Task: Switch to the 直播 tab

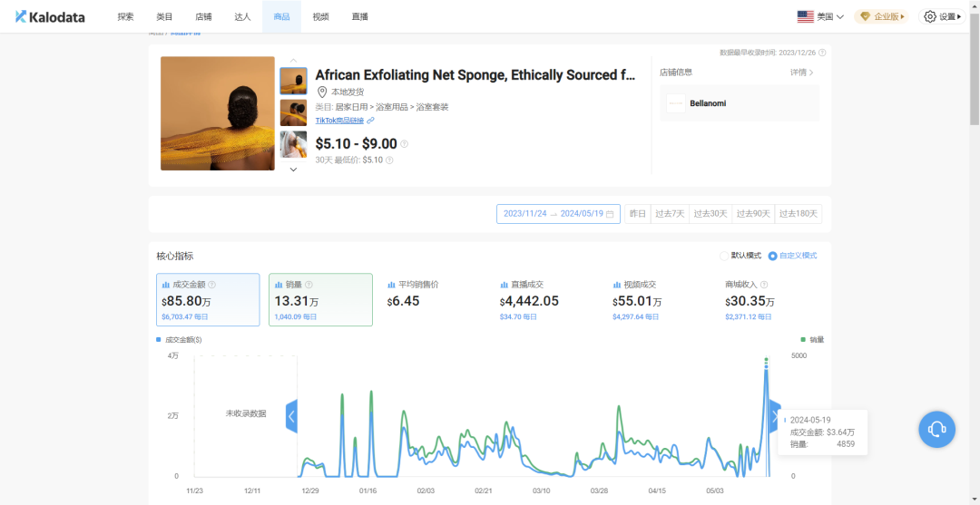Action: coord(360,16)
